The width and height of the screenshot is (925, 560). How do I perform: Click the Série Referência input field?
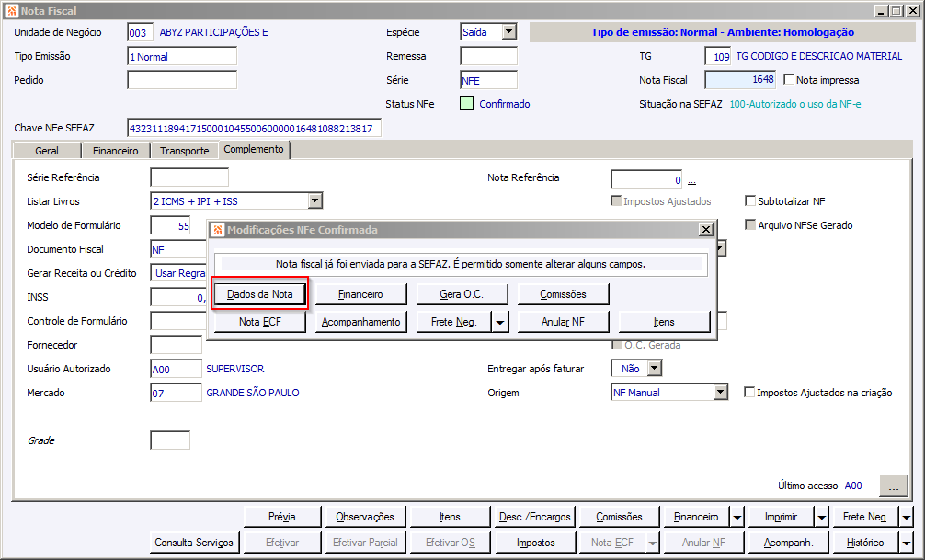(189, 177)
